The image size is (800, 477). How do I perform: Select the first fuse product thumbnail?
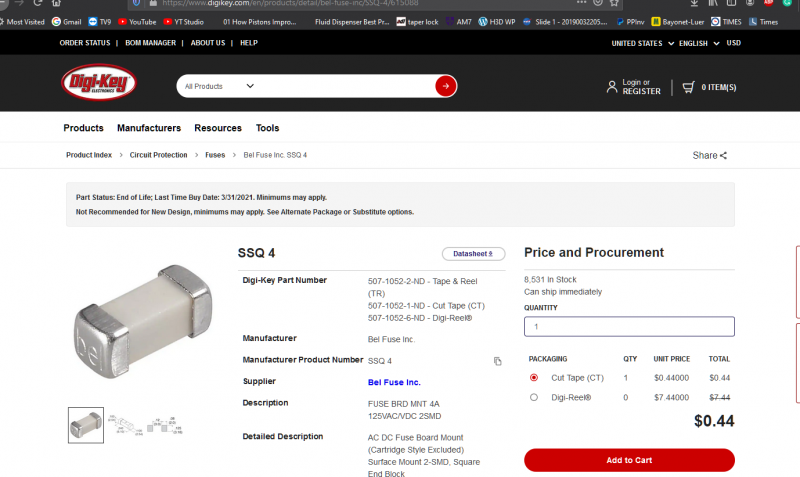coord(85,425)
